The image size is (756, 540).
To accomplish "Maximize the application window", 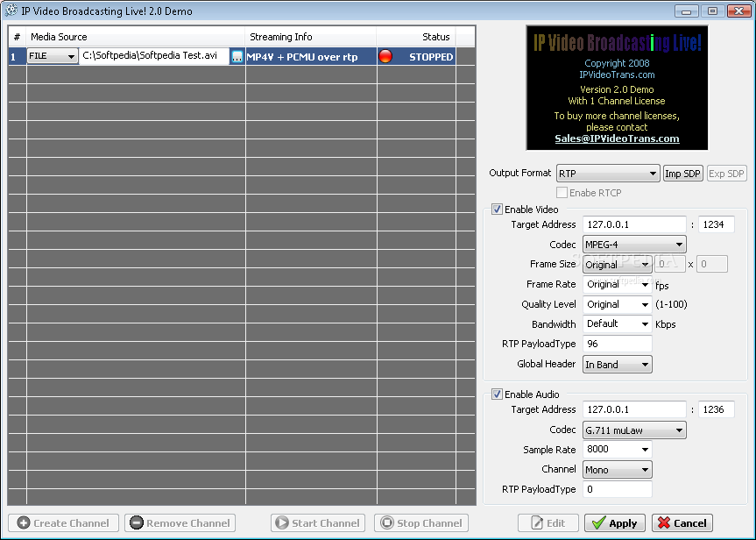I will coord(712,11).
